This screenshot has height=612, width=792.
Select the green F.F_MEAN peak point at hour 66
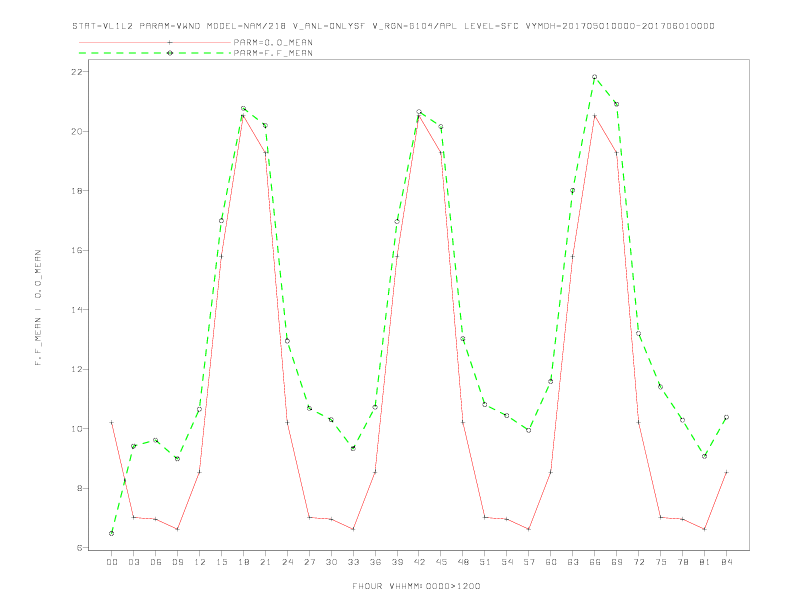point(595,77)
